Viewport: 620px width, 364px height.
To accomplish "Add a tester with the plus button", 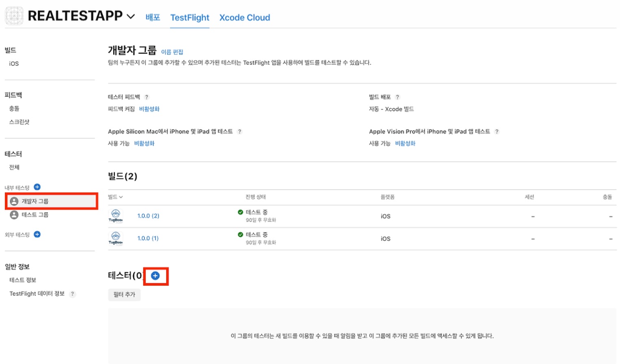I will pos(155,276).
